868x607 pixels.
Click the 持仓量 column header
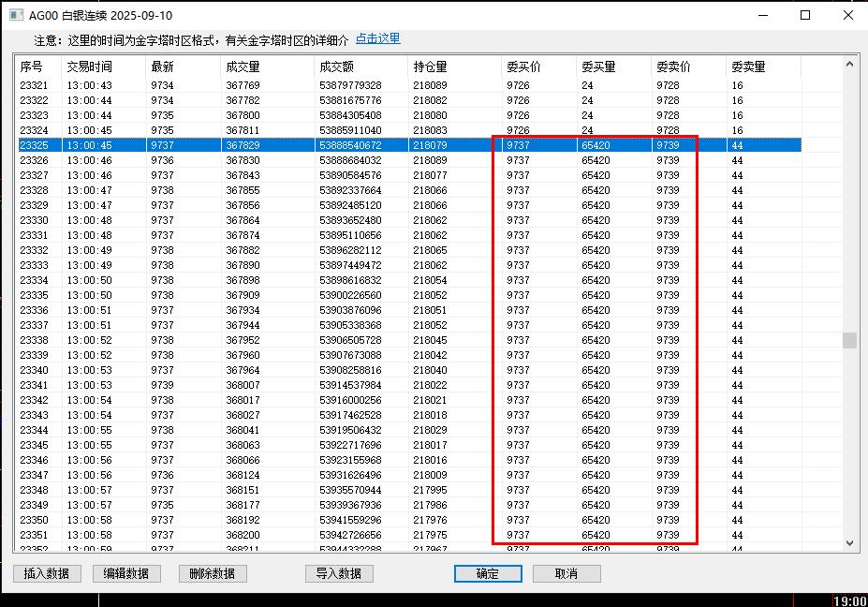pos(430,67)
